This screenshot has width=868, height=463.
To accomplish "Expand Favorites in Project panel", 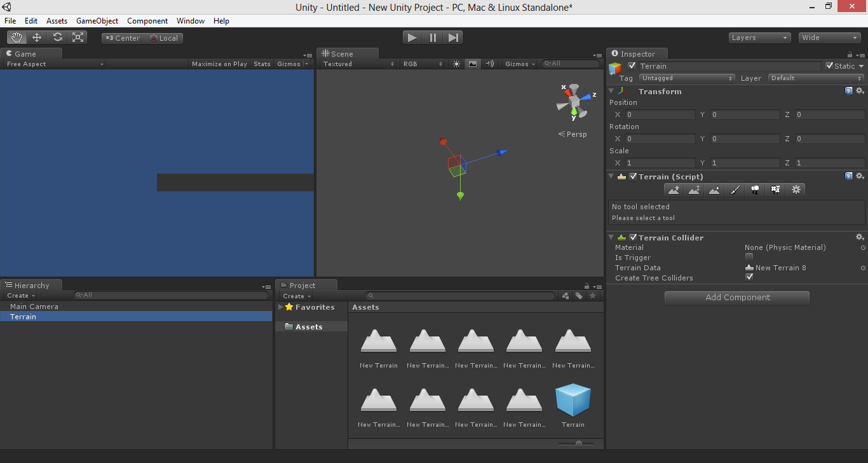I will [281, 307].
